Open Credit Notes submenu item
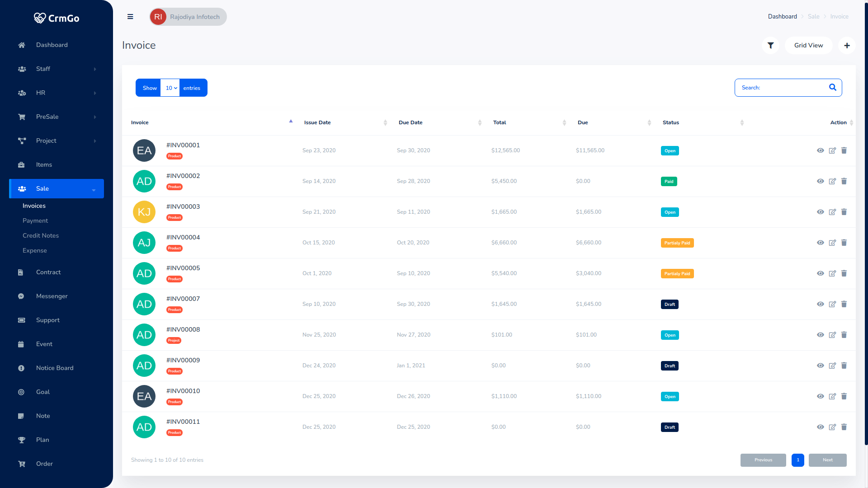Screen dimensions: 868x488 pos(41,235)
